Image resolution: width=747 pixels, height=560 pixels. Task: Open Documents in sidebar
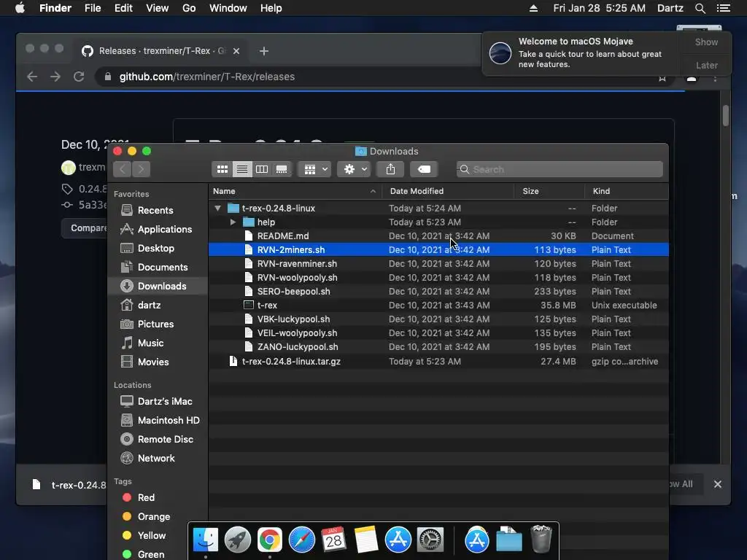point(158,267)
